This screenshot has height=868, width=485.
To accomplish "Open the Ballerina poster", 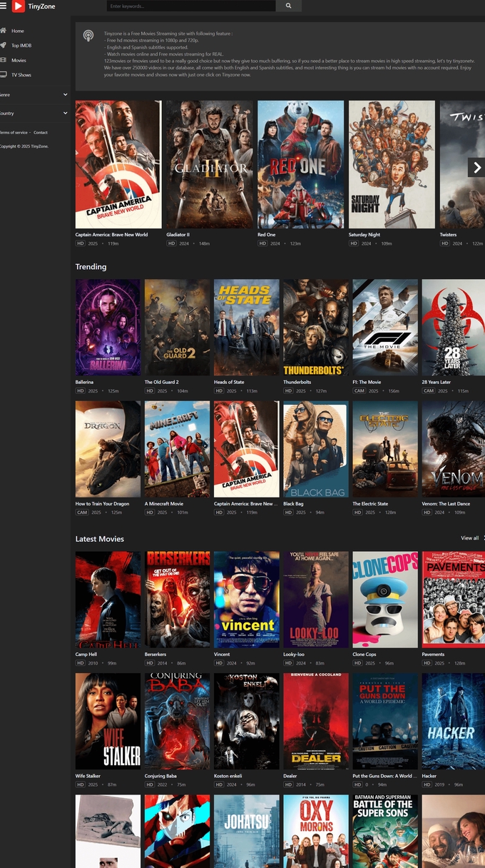I will point(108,328).
